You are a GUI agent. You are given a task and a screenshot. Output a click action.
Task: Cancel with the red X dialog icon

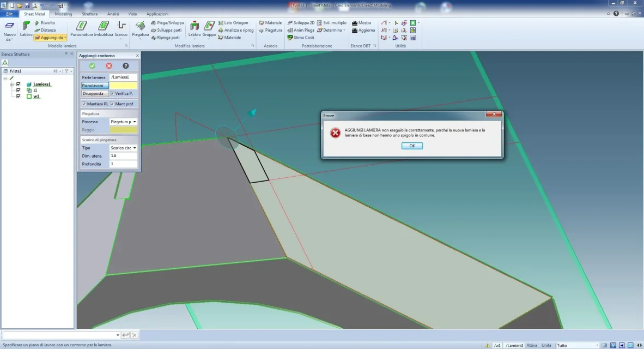click(x=109, y=65)
